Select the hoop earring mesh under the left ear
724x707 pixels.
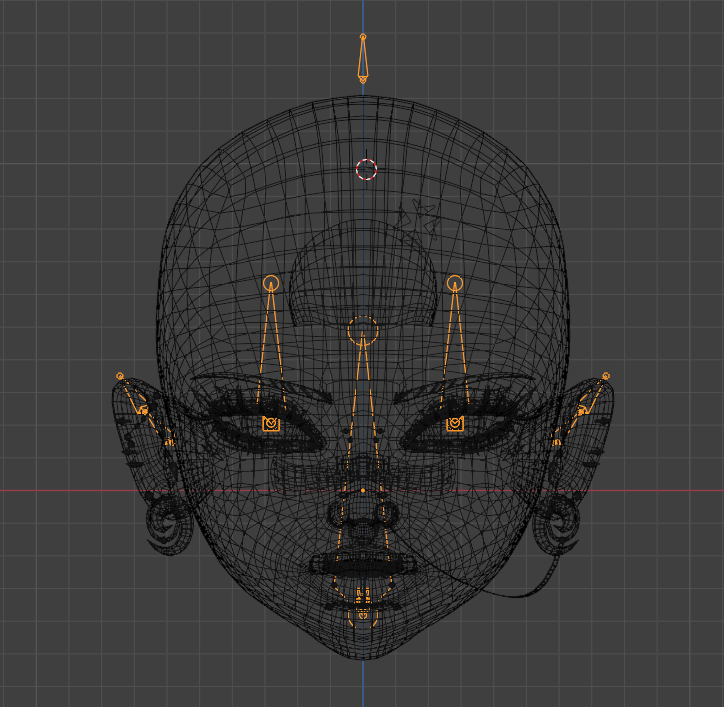coord(169,525)
